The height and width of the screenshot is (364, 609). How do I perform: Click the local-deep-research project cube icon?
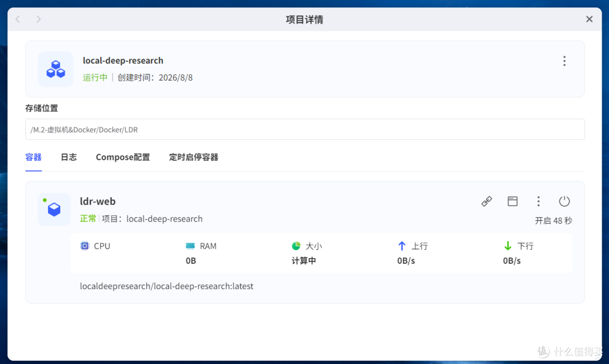(x=55, y=69)
